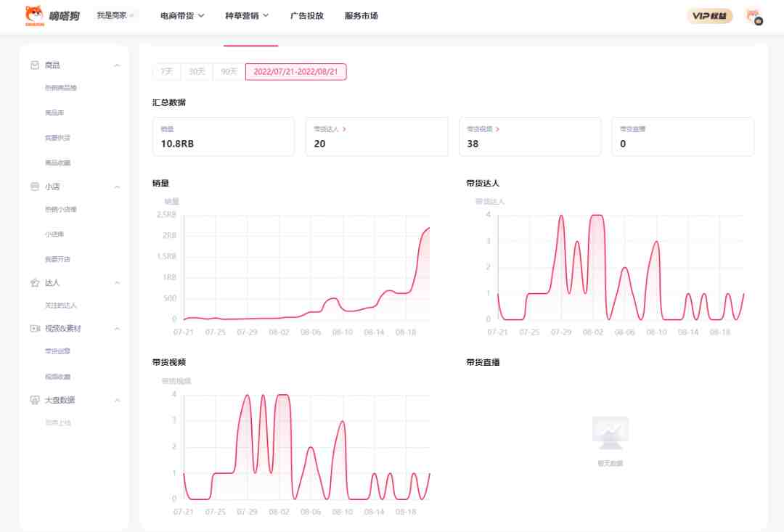The width and height of the screenshot is (784, 532).
Task: Click the empty-data placeholder icon under 带货直播
Action: pyautogui.click(x=610, y=433)
